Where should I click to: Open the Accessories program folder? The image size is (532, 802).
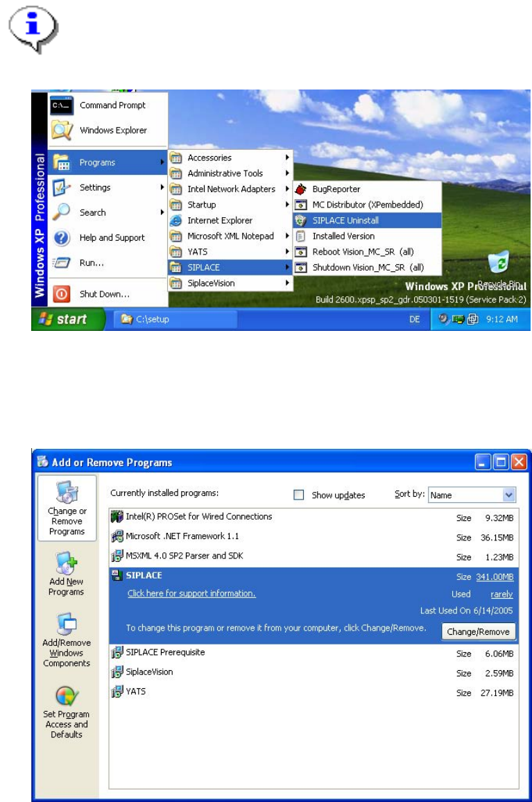(230, 157)
